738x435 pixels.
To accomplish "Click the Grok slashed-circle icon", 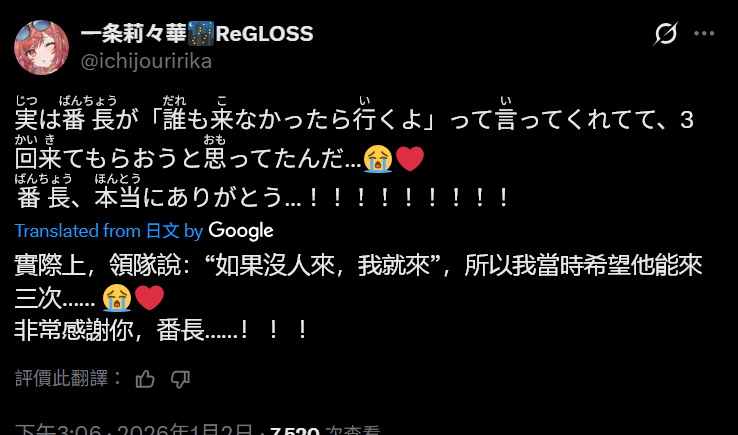I will 666,34.
